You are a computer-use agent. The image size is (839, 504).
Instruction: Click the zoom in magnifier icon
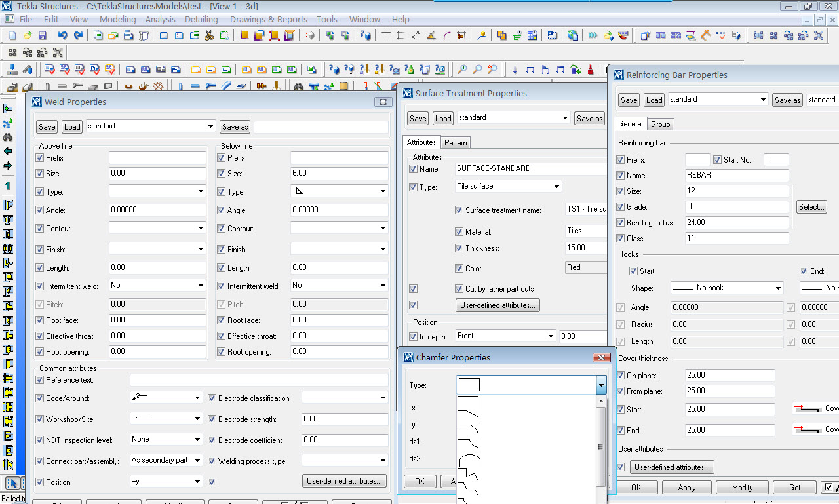point(462,69)
